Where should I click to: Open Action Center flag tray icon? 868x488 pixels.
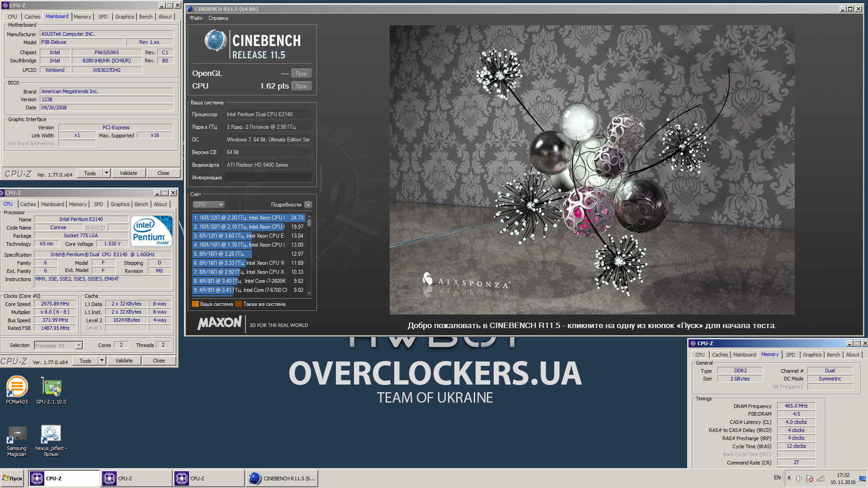point(810,479)
